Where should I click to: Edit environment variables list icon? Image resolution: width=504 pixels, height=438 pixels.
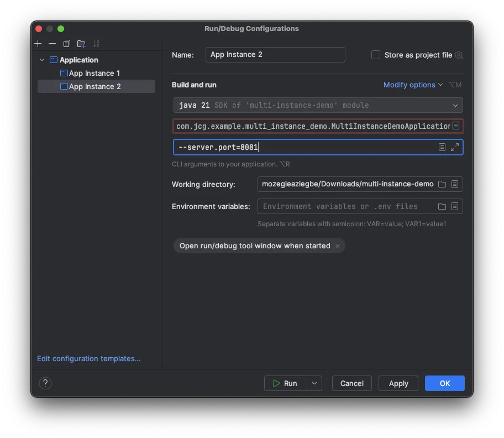coord(454,206)
